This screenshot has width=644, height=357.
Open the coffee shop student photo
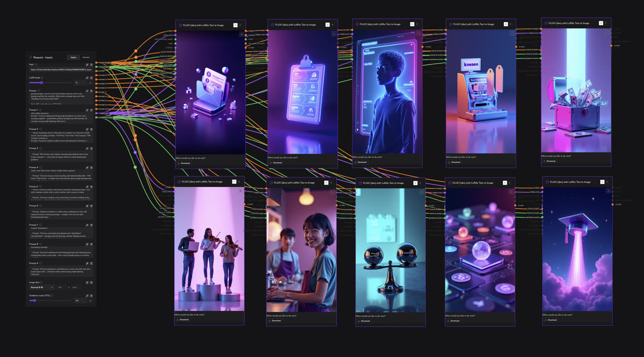pyautogui.click(x=301, y=250)
